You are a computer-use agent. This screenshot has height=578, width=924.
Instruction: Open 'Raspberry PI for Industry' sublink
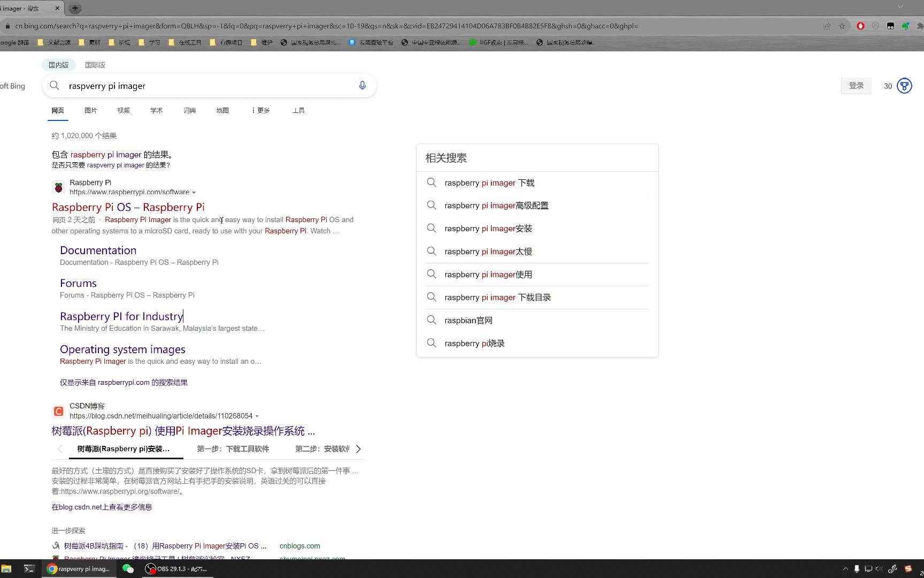click(x=121, y=316)
